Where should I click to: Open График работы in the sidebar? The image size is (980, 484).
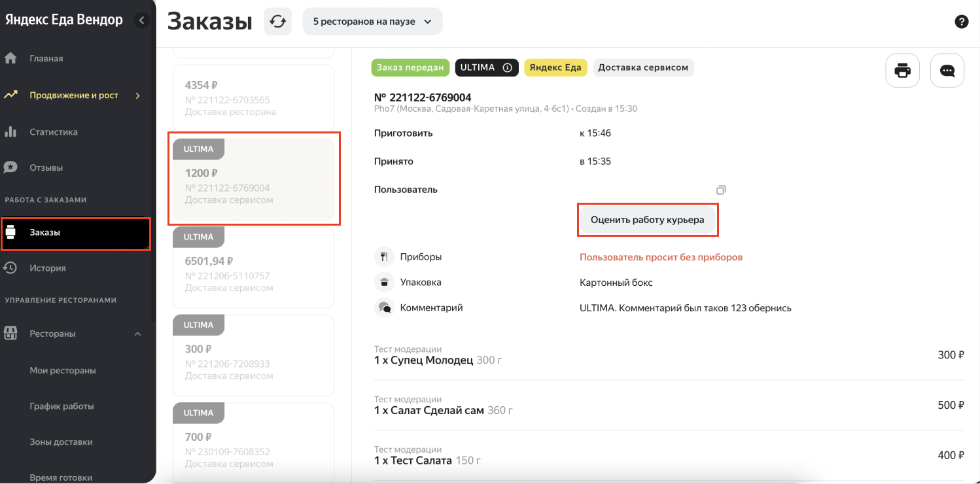coord(61,406)
